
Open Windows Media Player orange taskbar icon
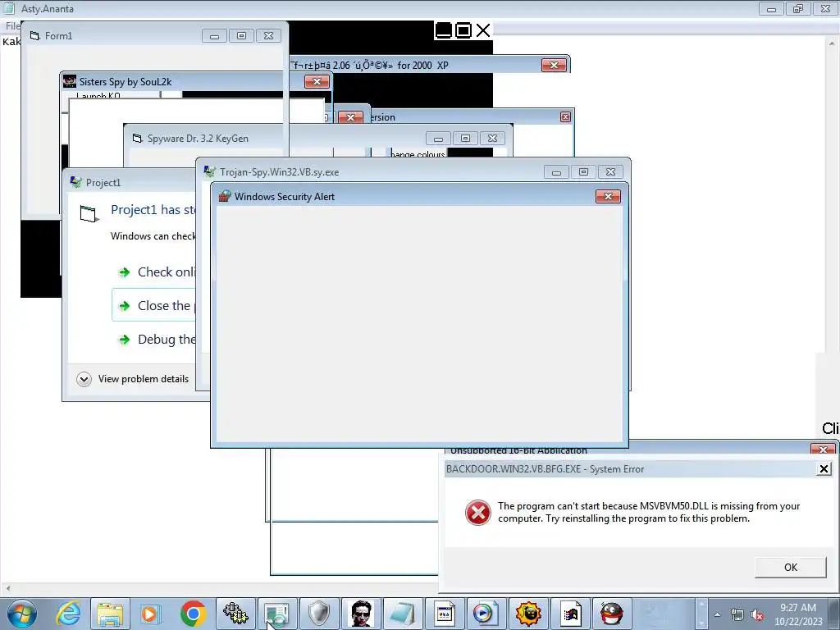coord(151,614)
